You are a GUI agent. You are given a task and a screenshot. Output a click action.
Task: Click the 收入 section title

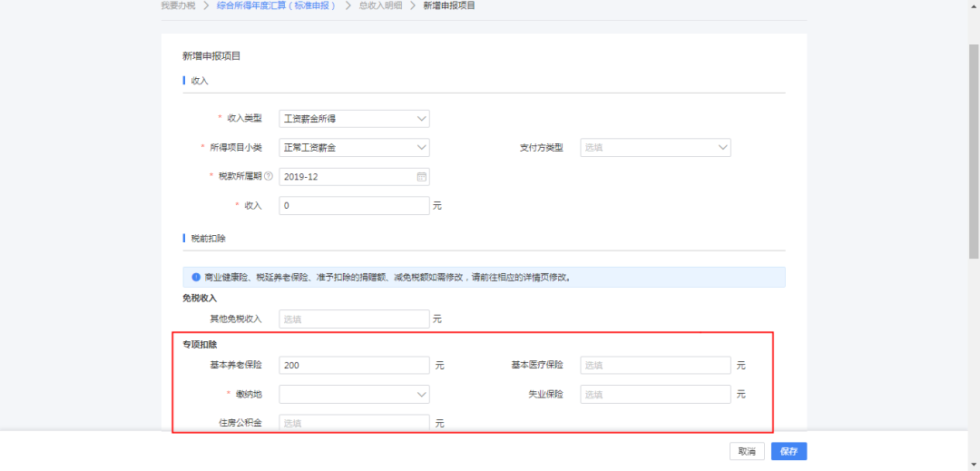(x=200, y=81)
